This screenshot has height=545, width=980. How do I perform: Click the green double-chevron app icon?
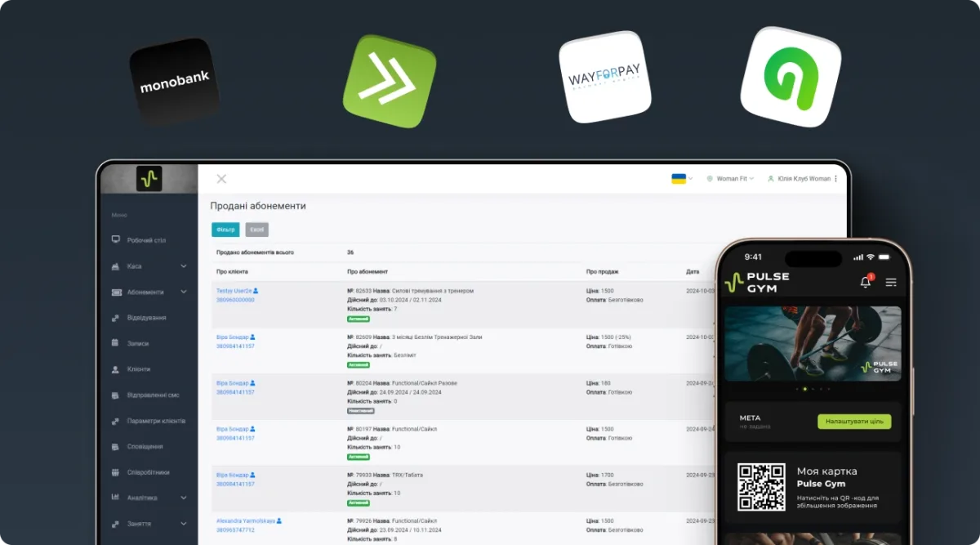pyautogui.click(x=390, y=81)
